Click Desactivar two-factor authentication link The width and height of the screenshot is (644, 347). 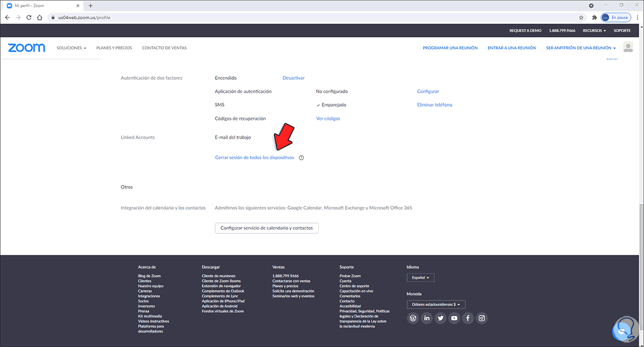point(294,78)
